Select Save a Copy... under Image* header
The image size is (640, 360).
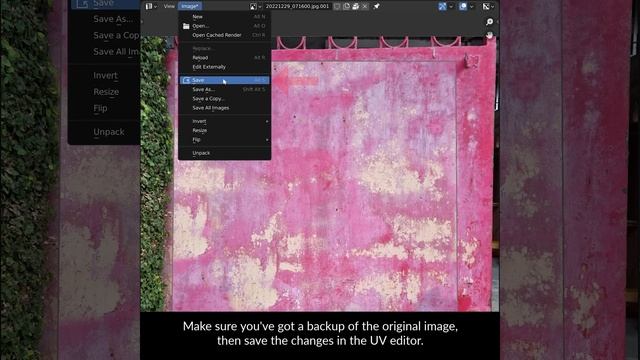coord(224,99)
